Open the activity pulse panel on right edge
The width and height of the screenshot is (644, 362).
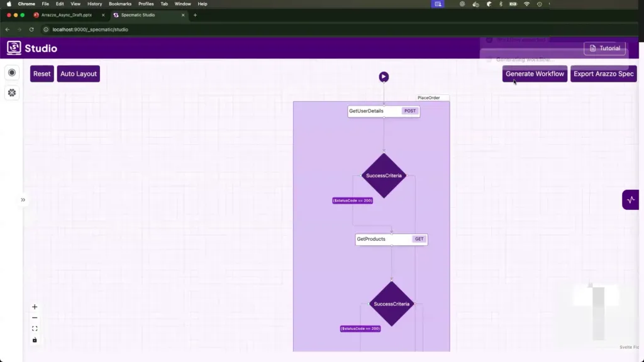tap(631, 200)
